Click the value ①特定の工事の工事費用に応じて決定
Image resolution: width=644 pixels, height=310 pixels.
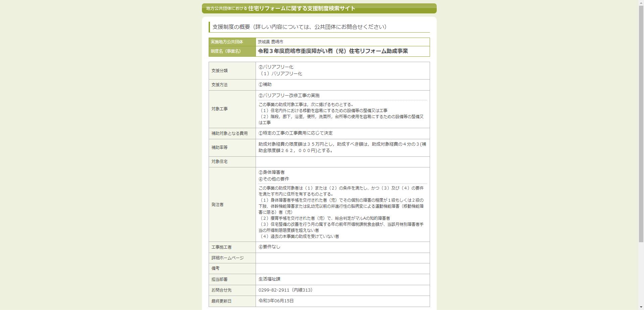pos(296,133)
